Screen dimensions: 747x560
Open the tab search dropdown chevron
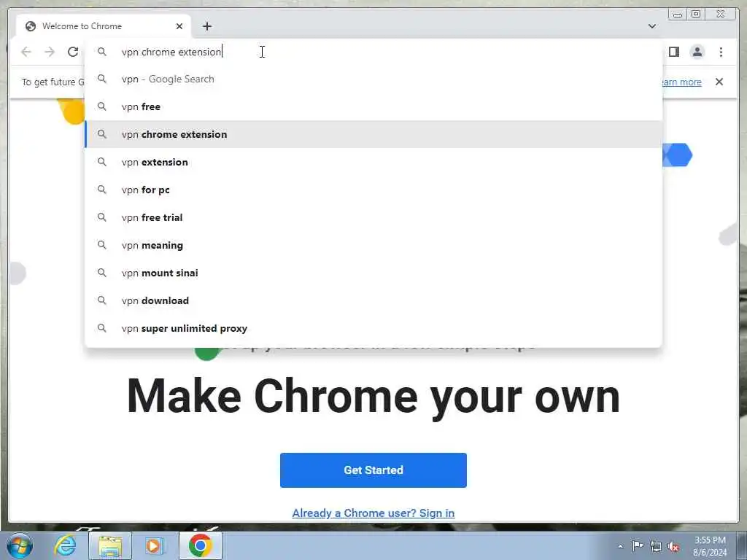[x=651, y=26]
